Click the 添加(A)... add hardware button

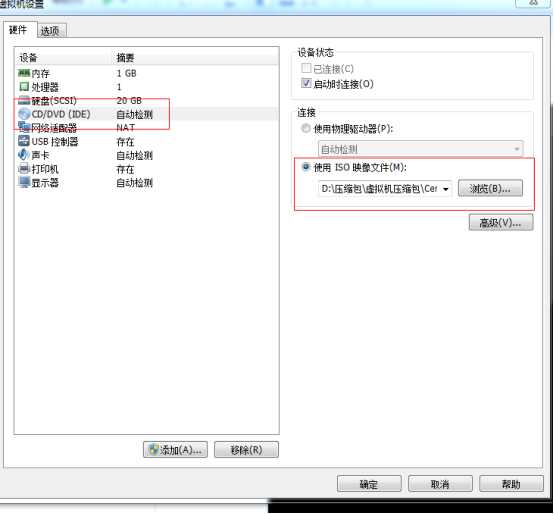pyautogui.click(x=175, y=450)
